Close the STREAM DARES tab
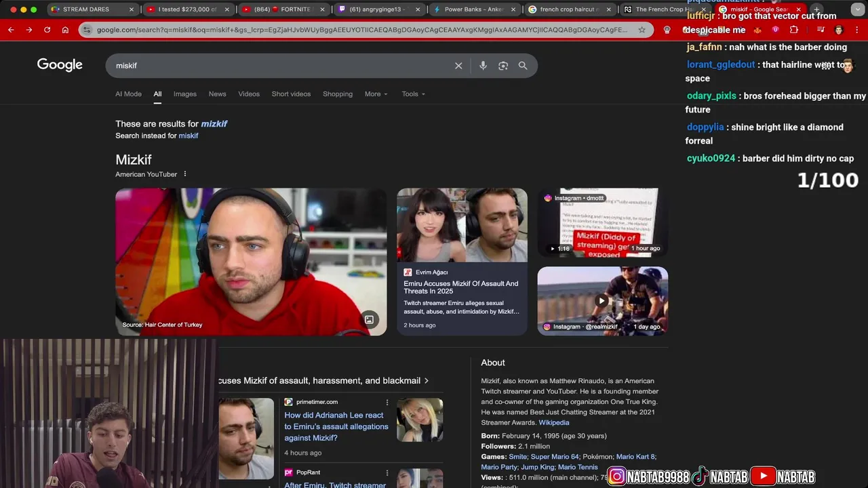 132,9
